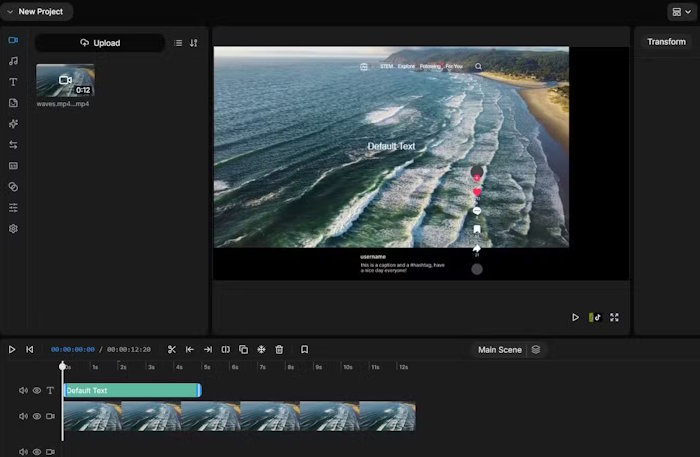The width and height of the screenshot is (700, 457).
Task: Open the effects sparkle panel
Action: [x=13, y=124]
